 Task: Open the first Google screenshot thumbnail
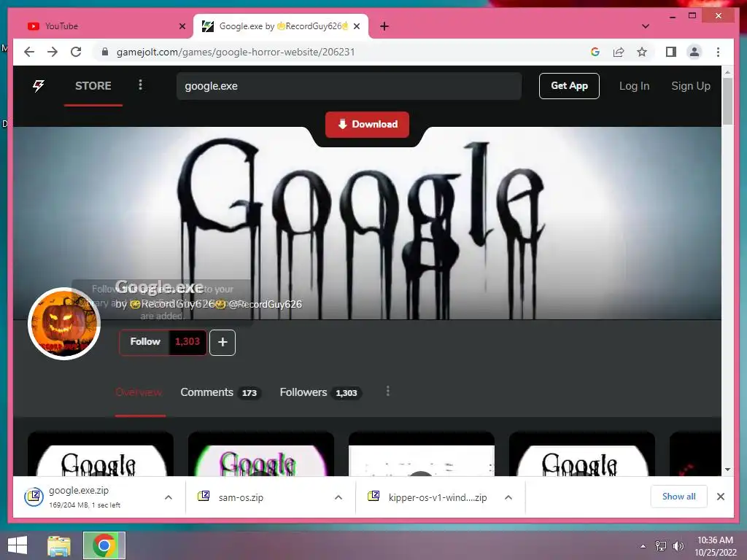point(101,454)
